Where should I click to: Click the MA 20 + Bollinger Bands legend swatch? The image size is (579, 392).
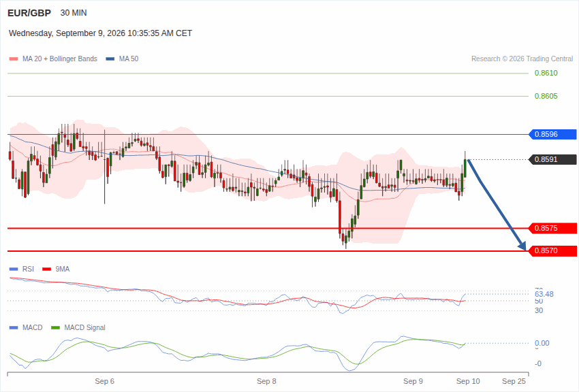coord(14,59)
